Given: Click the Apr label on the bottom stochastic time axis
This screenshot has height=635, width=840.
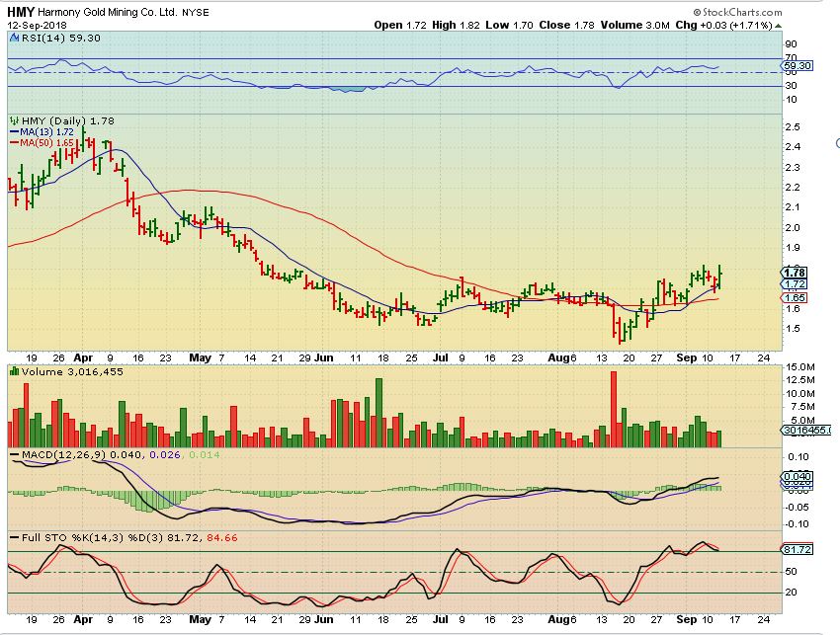Looking at the screenshot, I should click(x=83, y=619).
